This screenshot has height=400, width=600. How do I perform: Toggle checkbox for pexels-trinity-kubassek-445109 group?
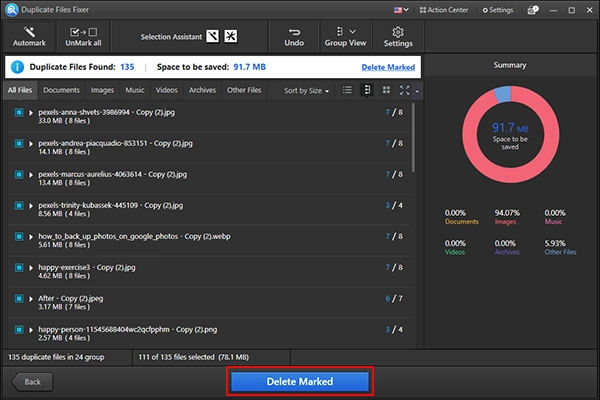19,206
